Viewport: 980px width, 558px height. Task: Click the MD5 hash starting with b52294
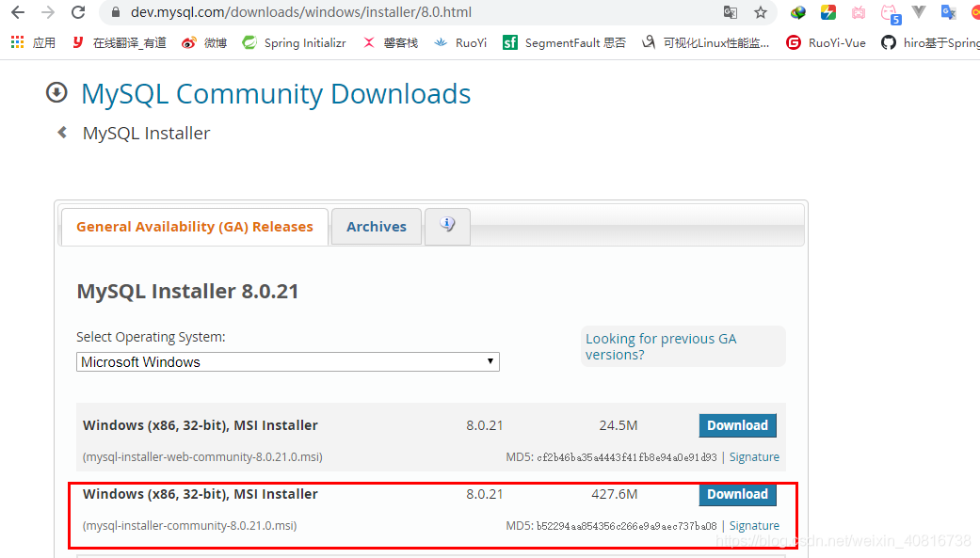tap(627, 526)
